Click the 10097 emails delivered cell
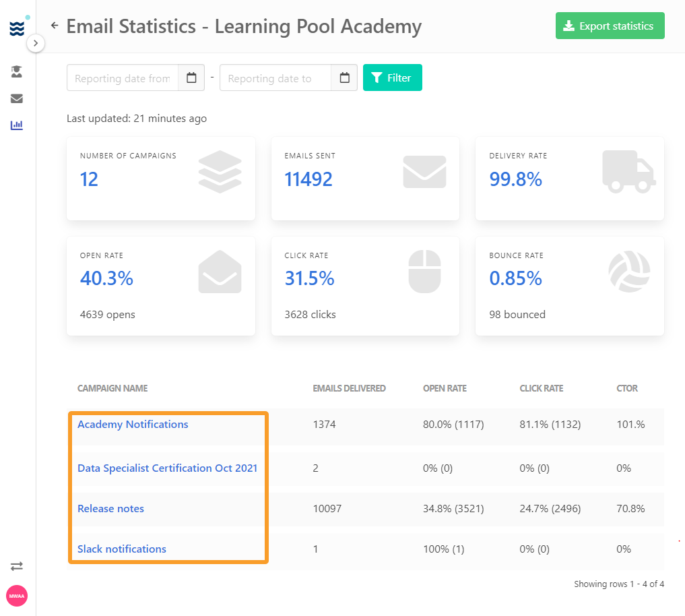This screenshot has width=685, height=616. pos(327,508)
